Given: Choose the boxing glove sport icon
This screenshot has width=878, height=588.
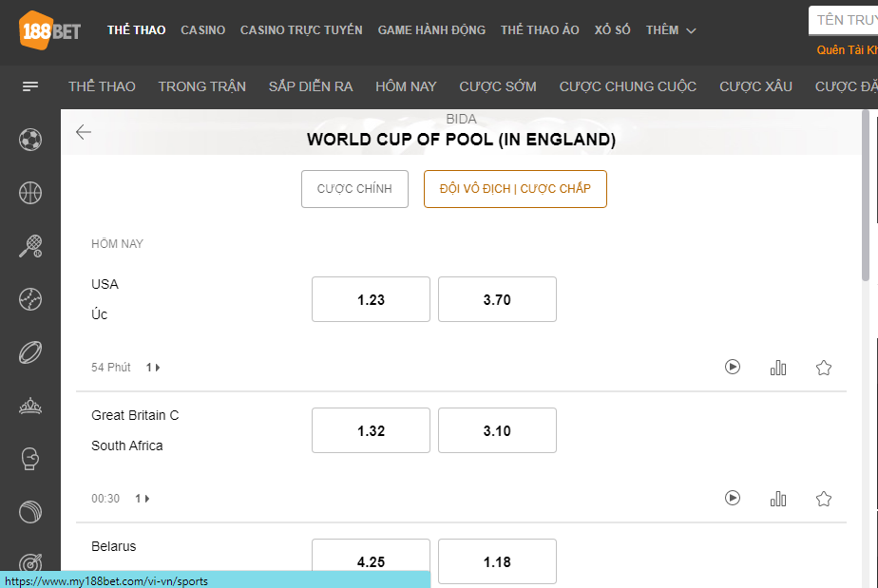Looking at the screenshot, I should 30,459.
